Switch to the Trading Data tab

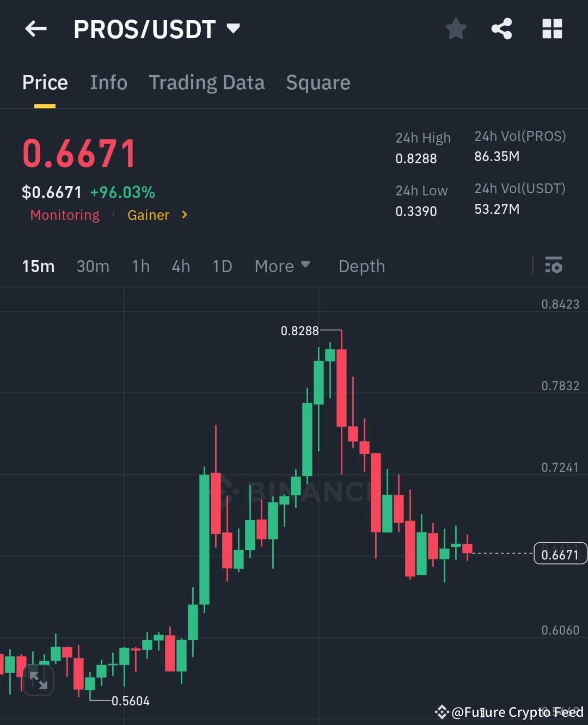(x=206, y=83)
